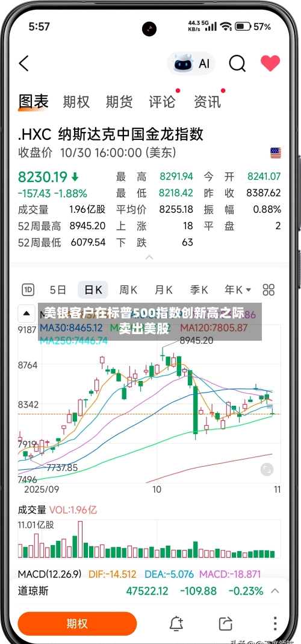
Task: Tap the 平均价 8255.18 value
Action: [x=176, y=209]
